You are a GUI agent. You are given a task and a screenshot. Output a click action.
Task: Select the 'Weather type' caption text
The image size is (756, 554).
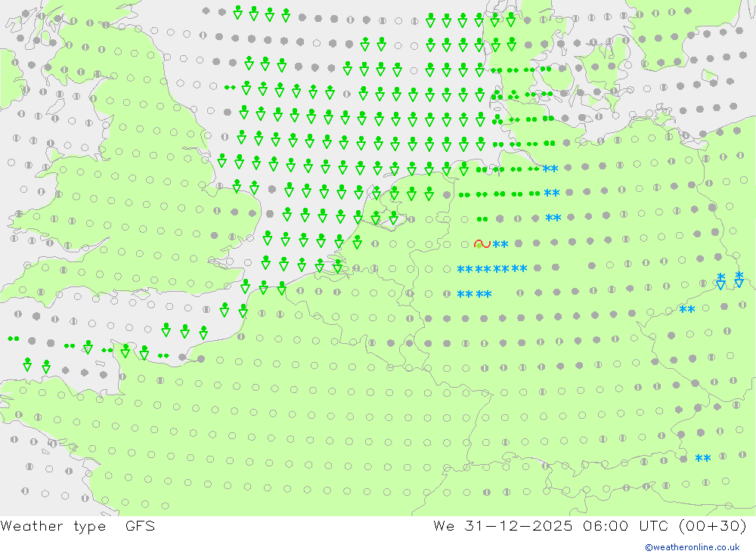pyautogui.click(x=53, y=526)
